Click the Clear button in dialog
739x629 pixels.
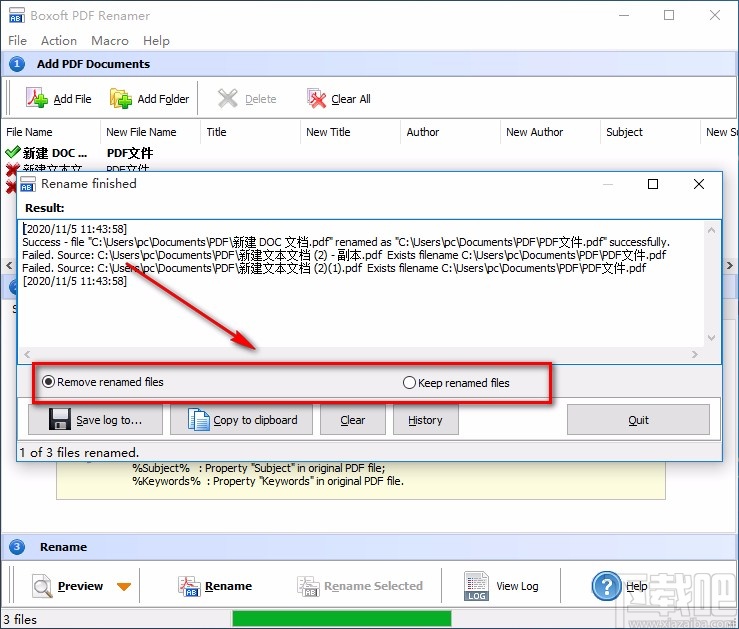click(353, 419)
